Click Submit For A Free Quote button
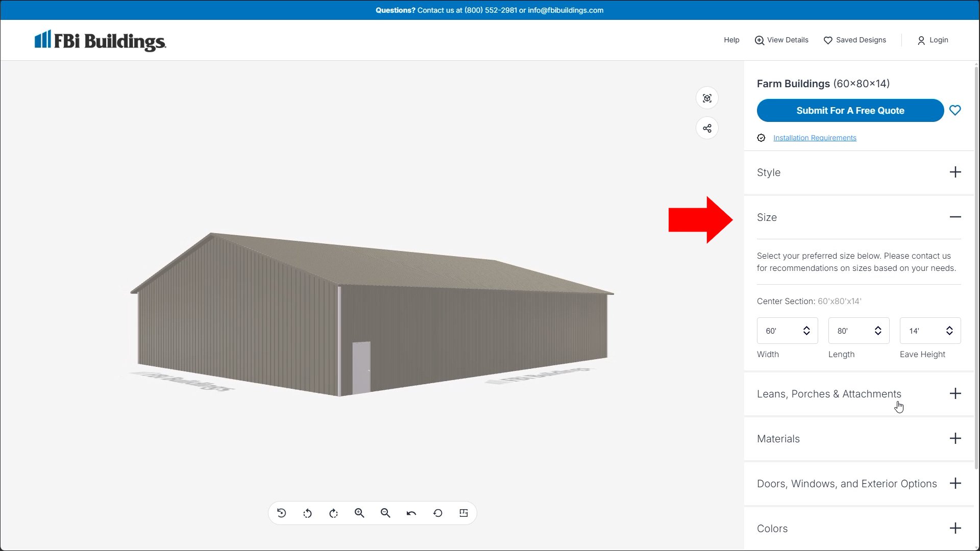Image resolution: width=980 pixels, height=551 pixels. (x=850, y=110)
